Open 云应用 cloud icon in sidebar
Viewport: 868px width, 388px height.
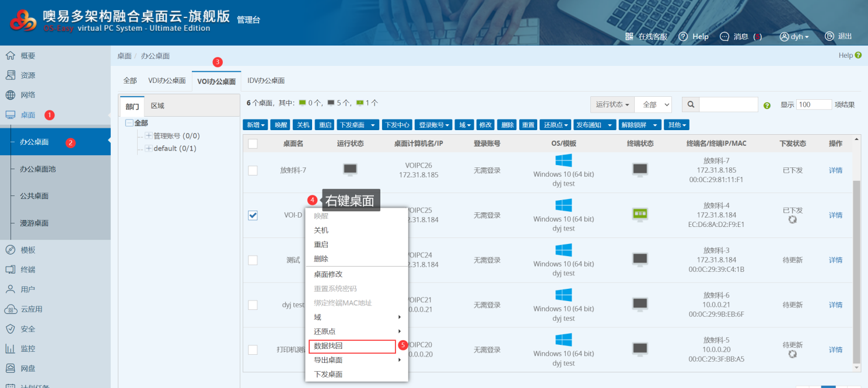(x=10, y=309)
